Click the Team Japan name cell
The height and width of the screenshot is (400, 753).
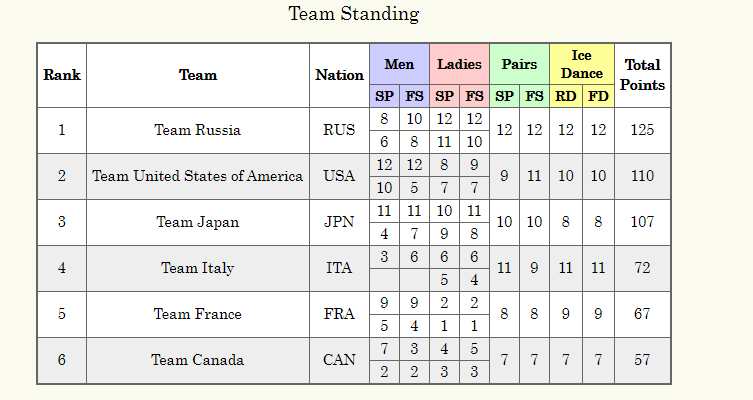[x=198, y=222]
